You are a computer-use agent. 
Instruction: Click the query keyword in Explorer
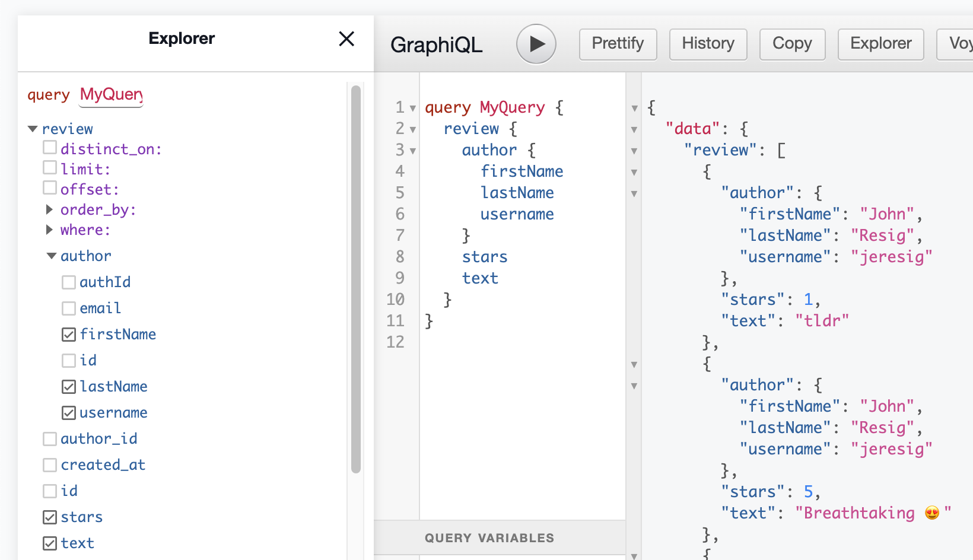point(49,95)
